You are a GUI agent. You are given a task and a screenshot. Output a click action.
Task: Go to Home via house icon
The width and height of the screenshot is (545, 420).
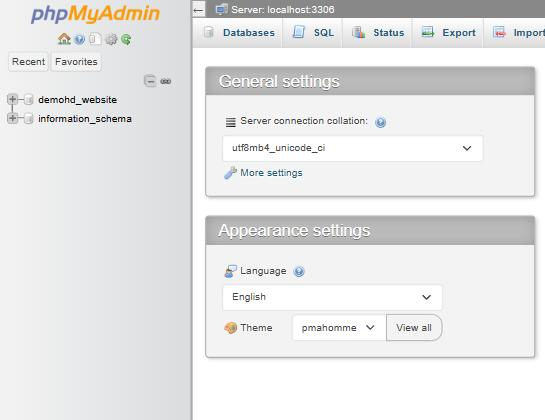[x=64, y=39]
